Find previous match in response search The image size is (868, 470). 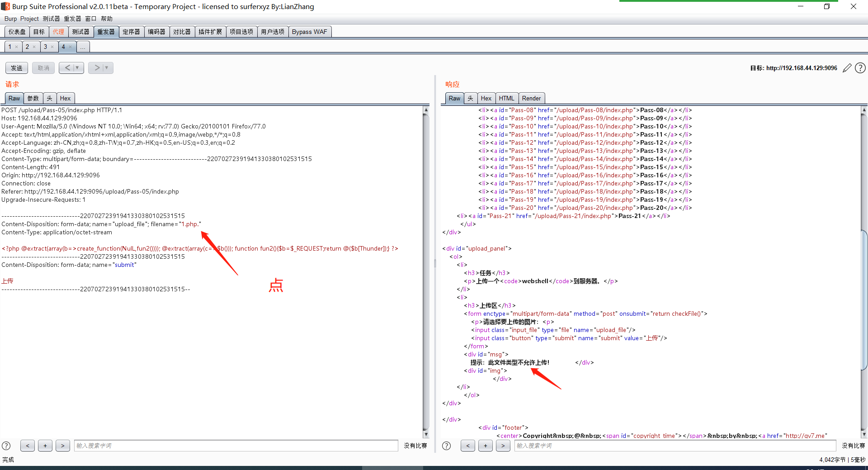click(468, 446)
